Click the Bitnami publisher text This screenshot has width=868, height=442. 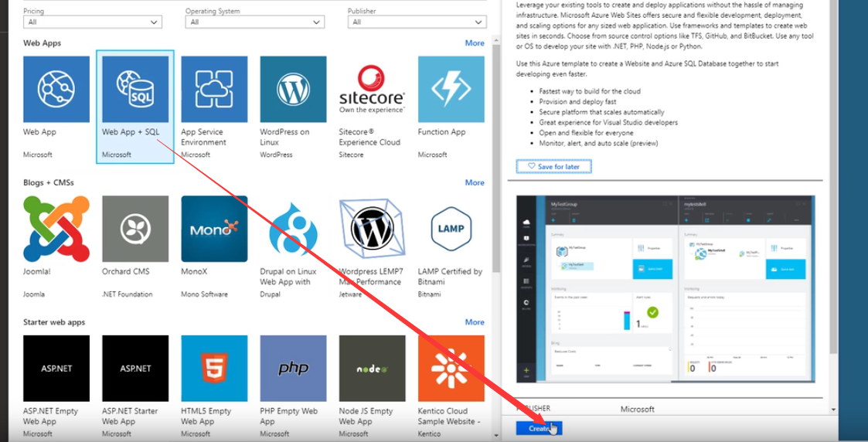430,294
